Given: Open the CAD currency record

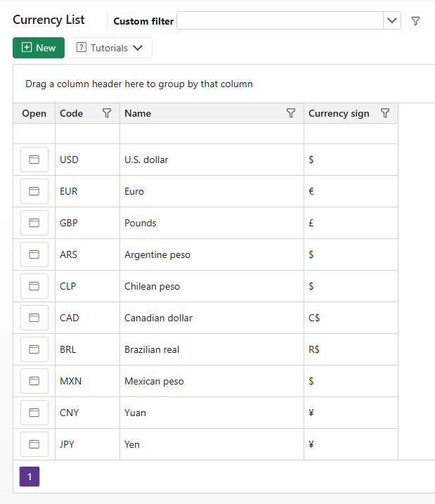Looking at the screenshot, I should coord(34,318).
